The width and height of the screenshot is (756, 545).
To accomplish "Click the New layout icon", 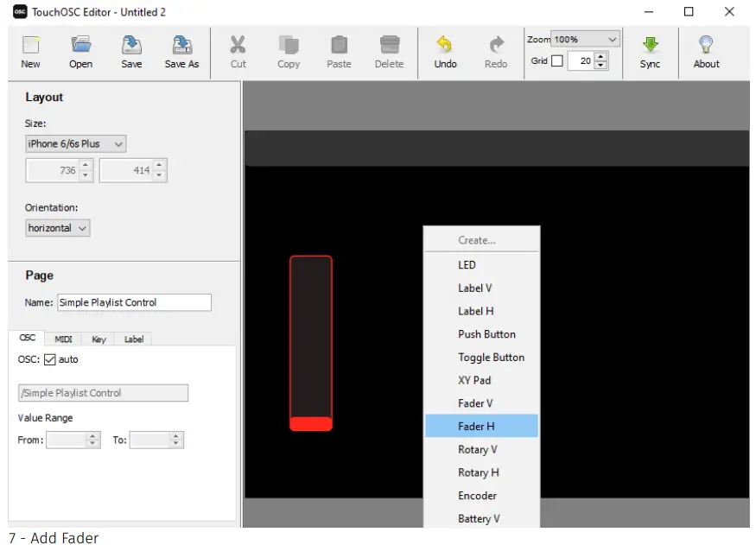I will coord(31,45).
